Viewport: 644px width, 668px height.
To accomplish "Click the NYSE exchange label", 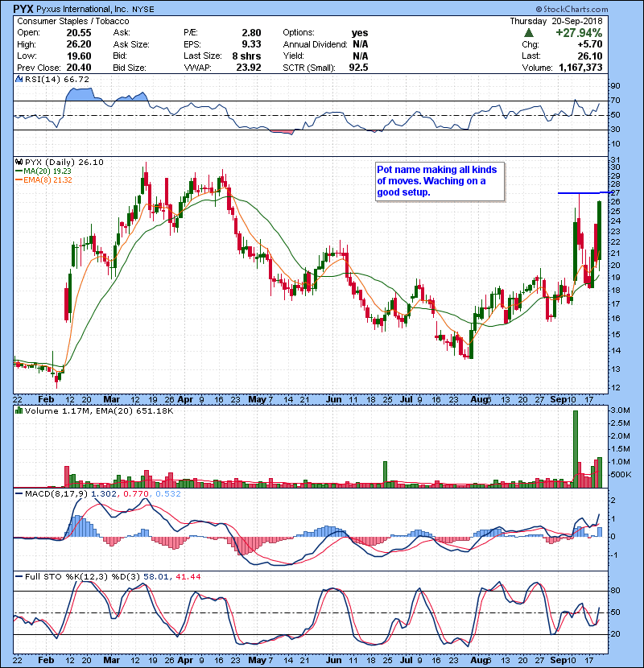I will 142,10.
